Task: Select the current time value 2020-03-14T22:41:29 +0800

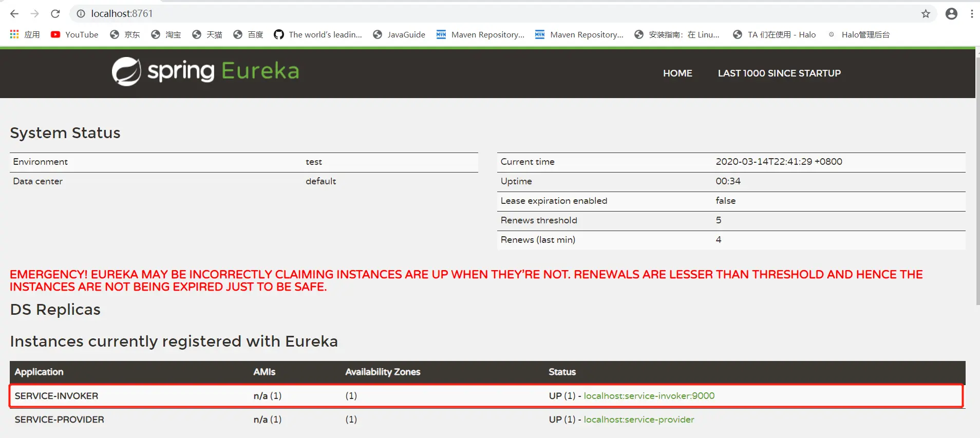Action: (x=779, y=162)
